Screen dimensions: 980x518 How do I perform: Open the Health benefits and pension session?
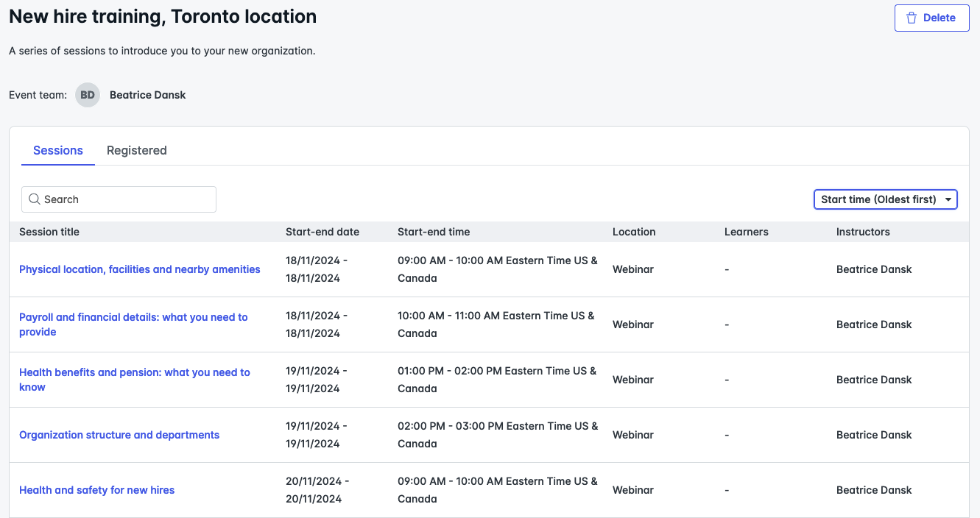pos(135,380)
